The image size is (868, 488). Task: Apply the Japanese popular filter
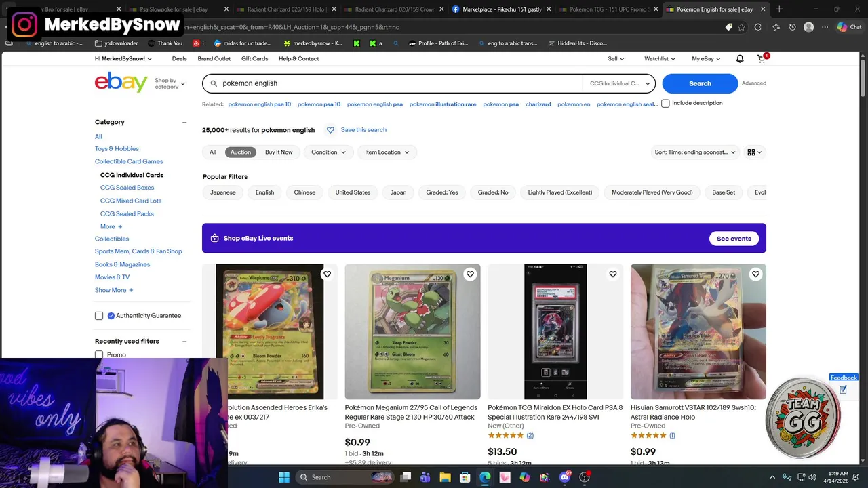tap(223, 192)
